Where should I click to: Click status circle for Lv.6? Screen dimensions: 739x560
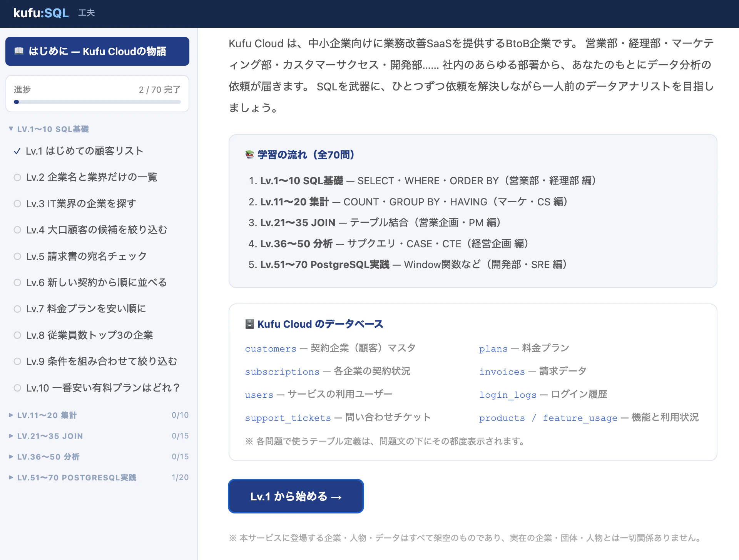17,282
